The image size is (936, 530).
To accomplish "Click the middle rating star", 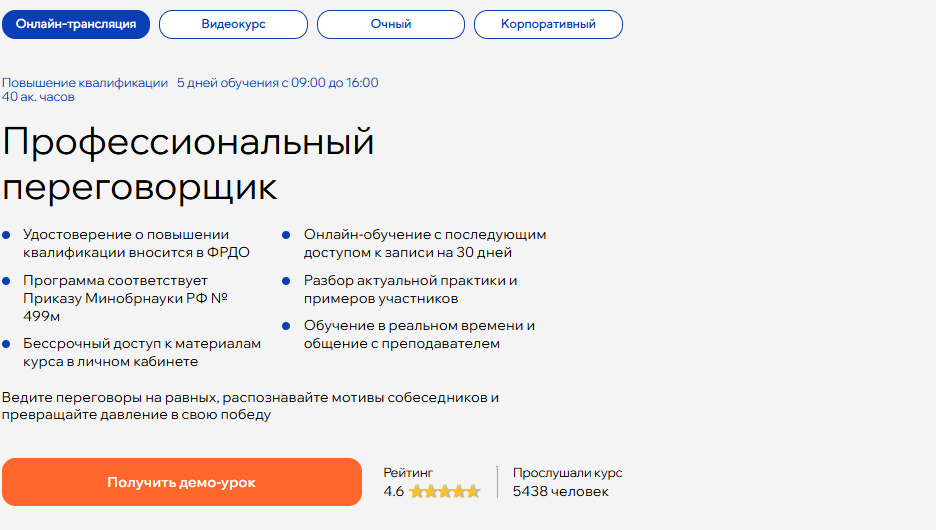I will coord(445,491).
